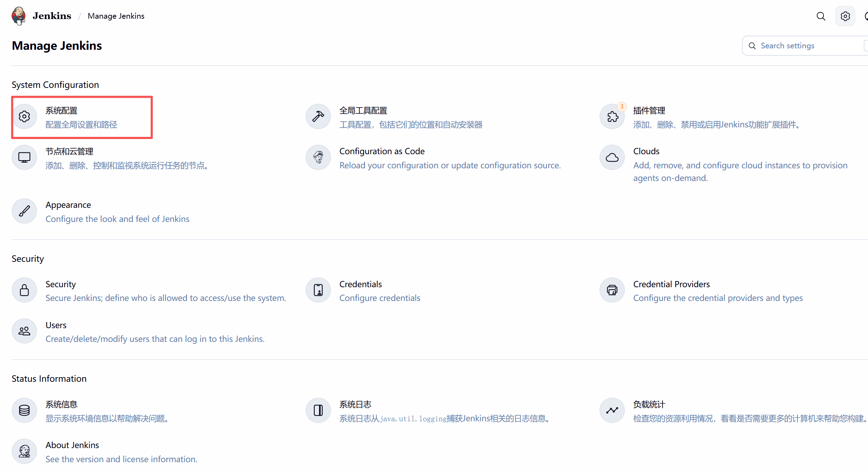
Task: Click description starting '检查您的资源利用情况'
Action: (750, 418)
